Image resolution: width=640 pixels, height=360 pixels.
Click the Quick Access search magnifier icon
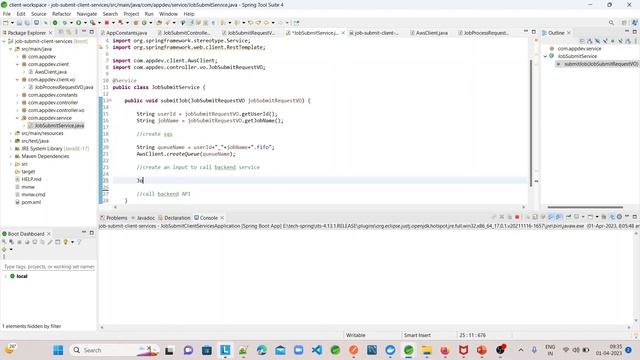point(611,23)
